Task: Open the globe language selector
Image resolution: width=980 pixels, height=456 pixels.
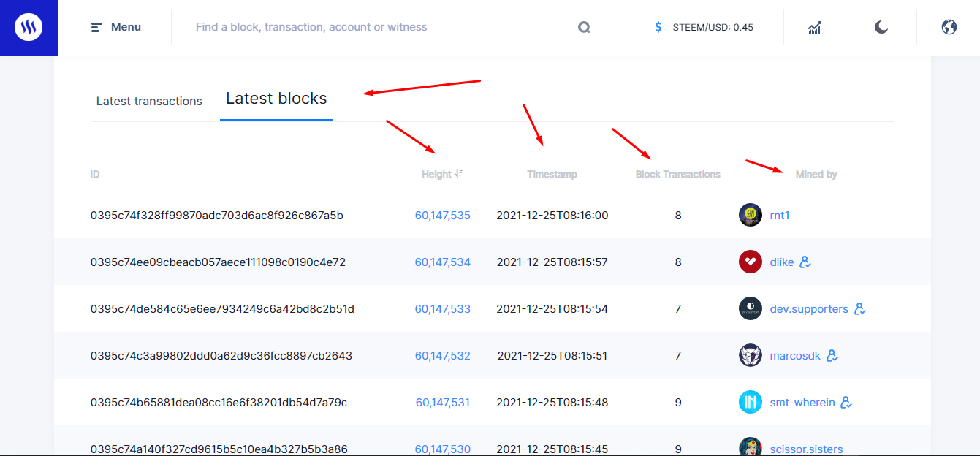Action: (949, 27)
